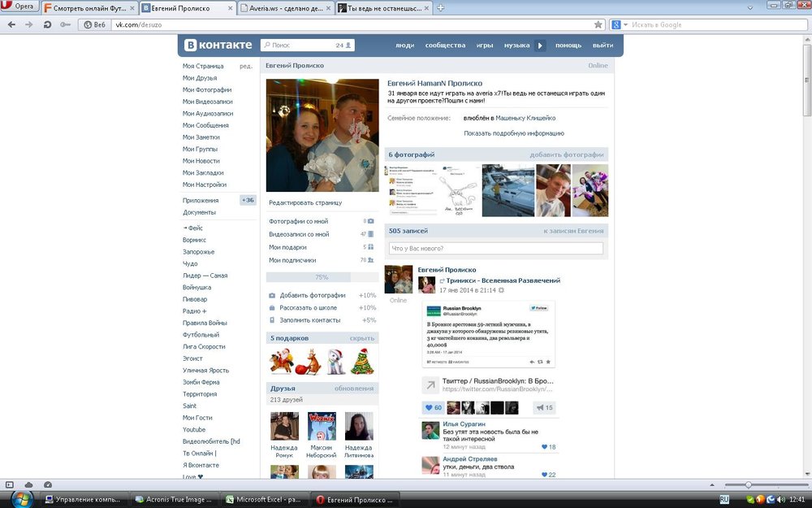The width and height of the screenshot is (812, 508).
Task: Click 'Показать подробную информацию' to expand details
Action: 513,133
